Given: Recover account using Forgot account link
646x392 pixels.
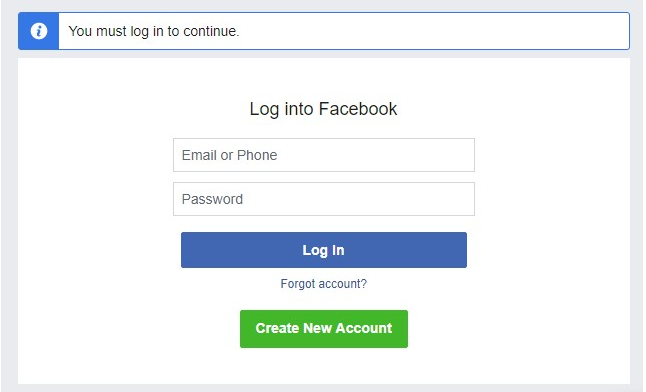Looking at the screenshot, I should [323, 284].
